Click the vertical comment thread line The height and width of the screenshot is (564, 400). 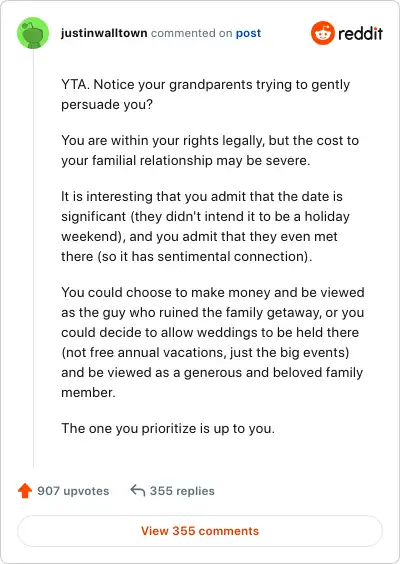pyautogui.click(x=33, y=258)
